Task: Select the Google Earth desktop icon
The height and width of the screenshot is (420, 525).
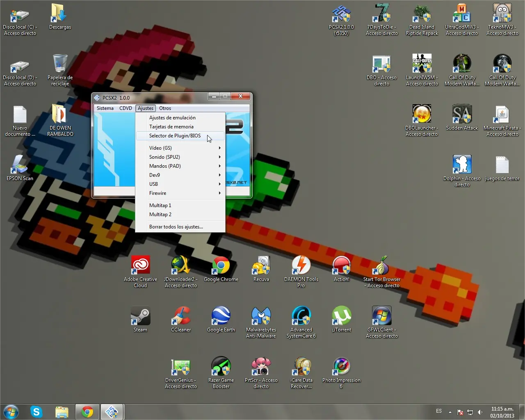Action: point(221,320)
